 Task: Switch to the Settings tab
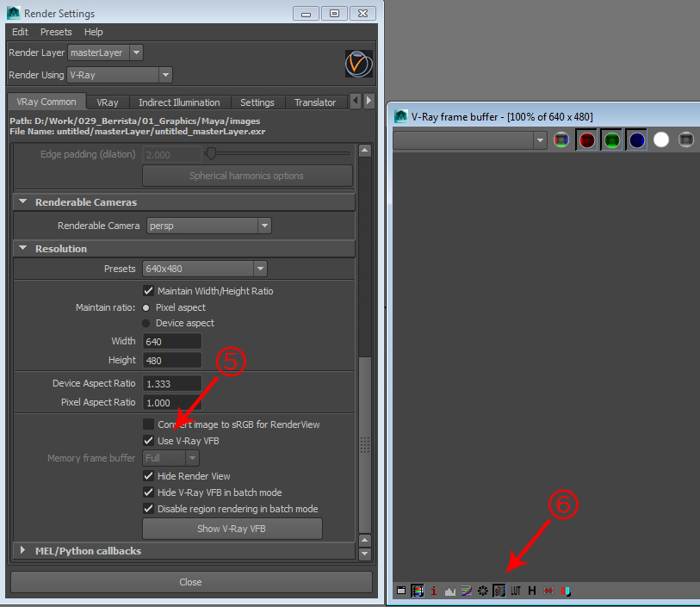coord(257,102)
